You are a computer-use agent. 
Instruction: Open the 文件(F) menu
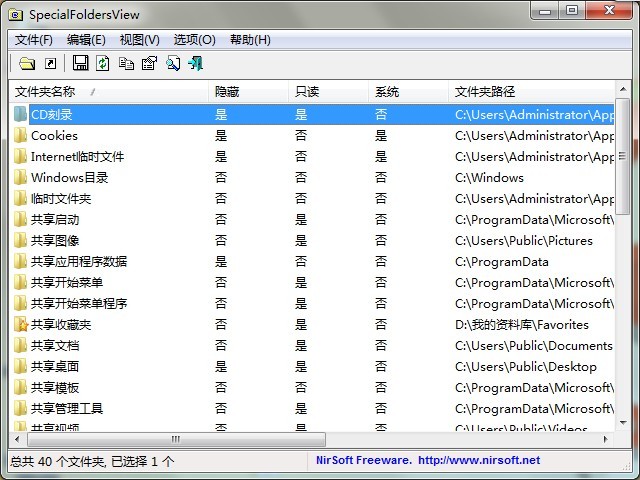tap(34, 40)
